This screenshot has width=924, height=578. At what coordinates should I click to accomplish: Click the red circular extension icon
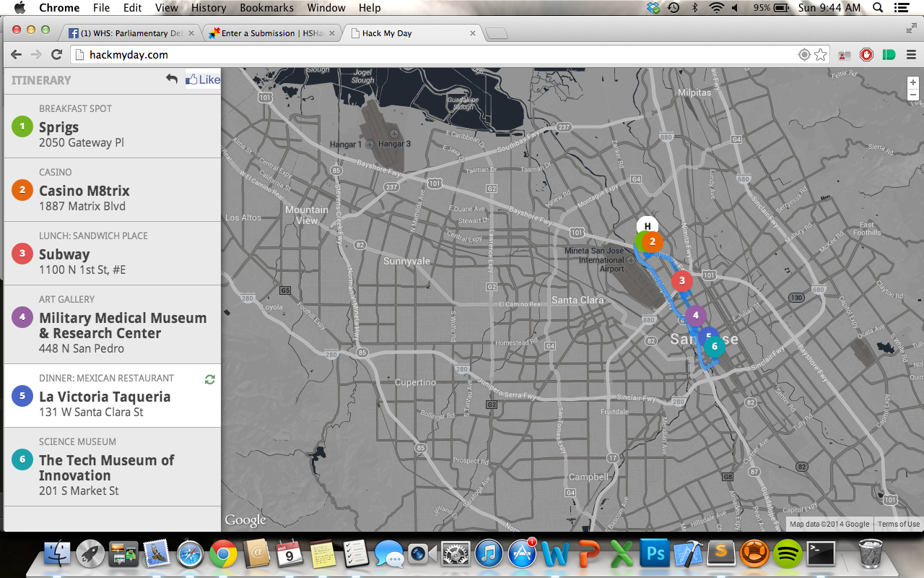coord(866,55)
